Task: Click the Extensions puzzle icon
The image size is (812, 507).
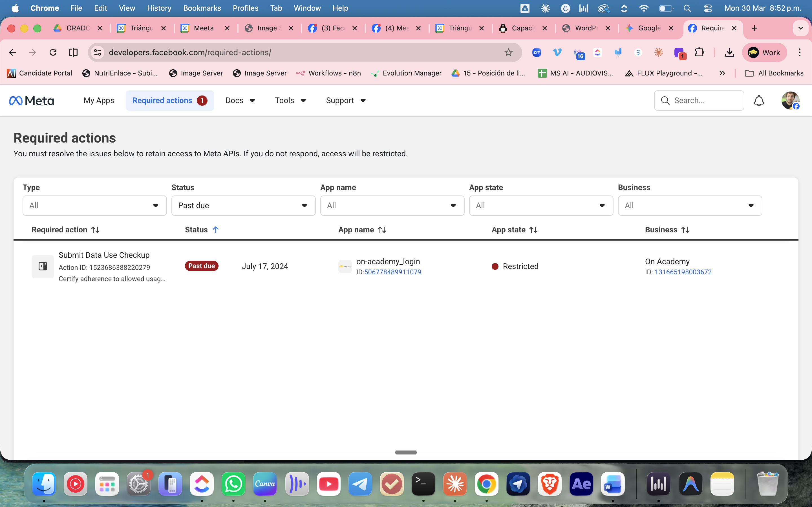Action: 699,52
